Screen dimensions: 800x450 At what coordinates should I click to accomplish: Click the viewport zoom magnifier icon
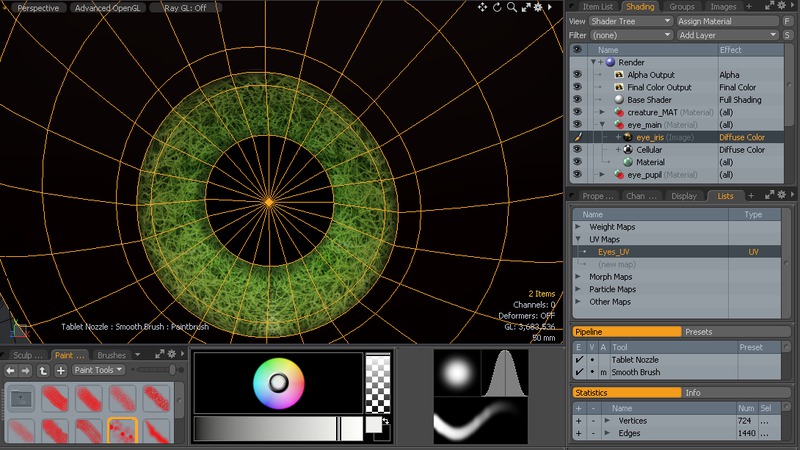[511, 7]
